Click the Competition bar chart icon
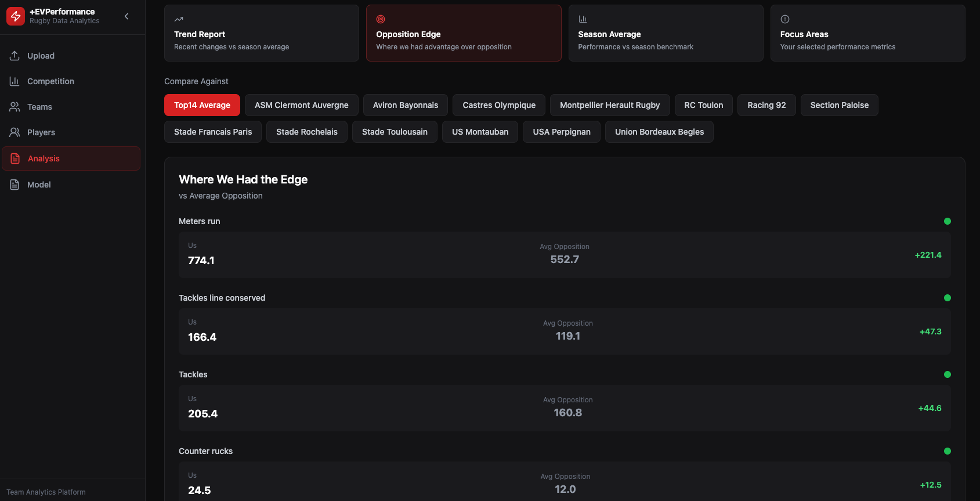980x501 pixels. [15, 81]
